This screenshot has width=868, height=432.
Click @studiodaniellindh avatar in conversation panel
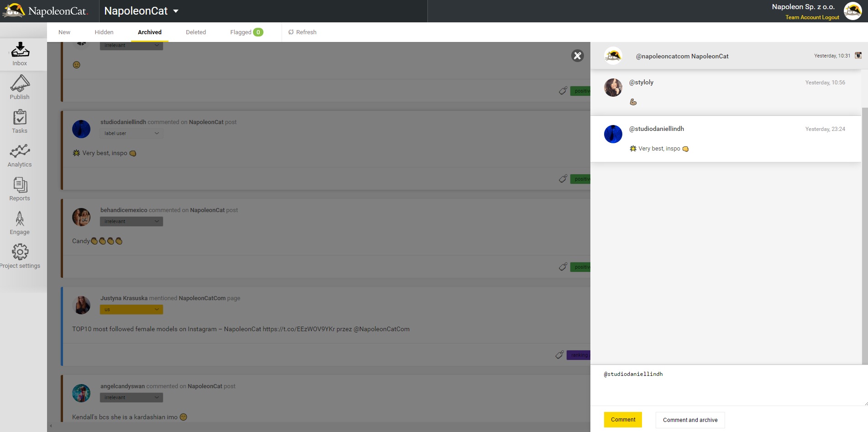(613, 134)
